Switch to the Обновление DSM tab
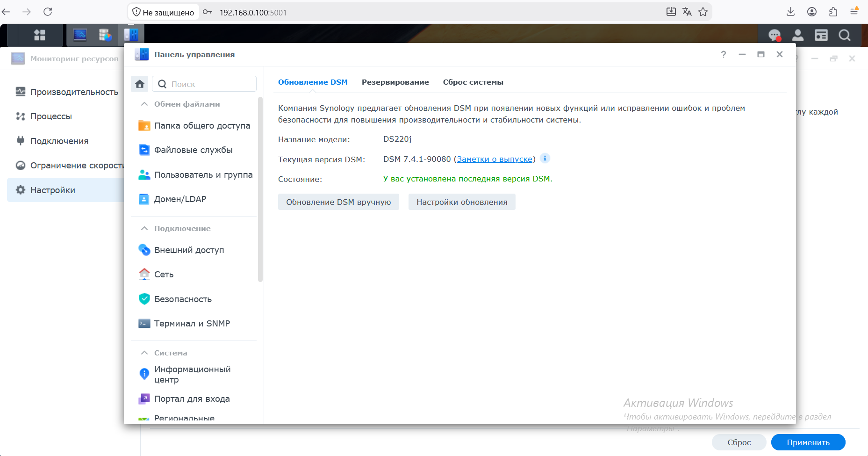868x456 pixels. pos(313,82)
